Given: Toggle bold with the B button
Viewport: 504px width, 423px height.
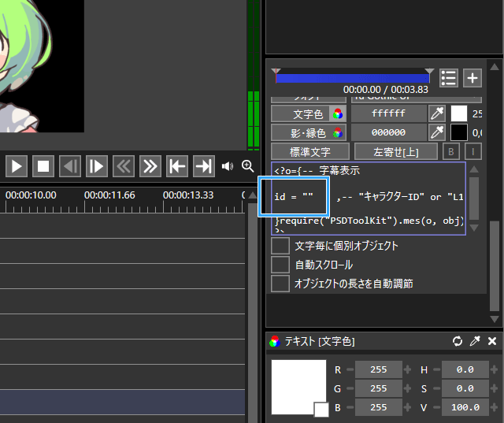Looking at the screenshot, I should click(451, 151).
